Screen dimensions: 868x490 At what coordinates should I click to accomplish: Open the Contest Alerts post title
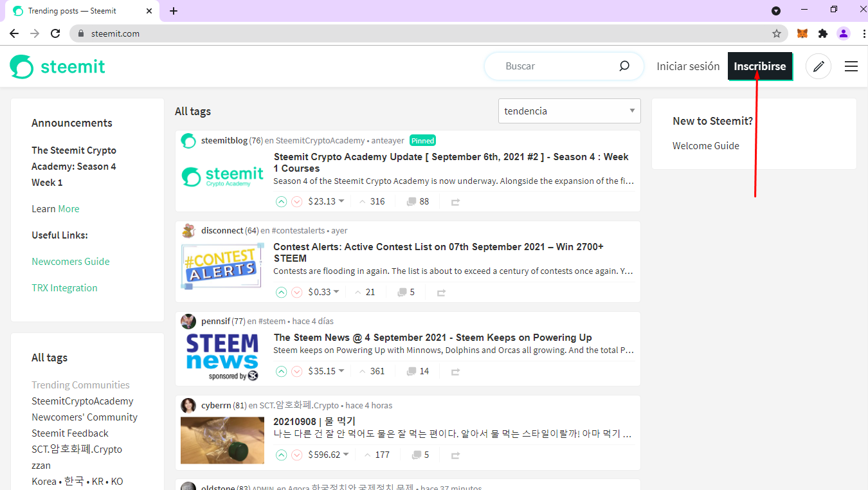click(x=439, y=253)
